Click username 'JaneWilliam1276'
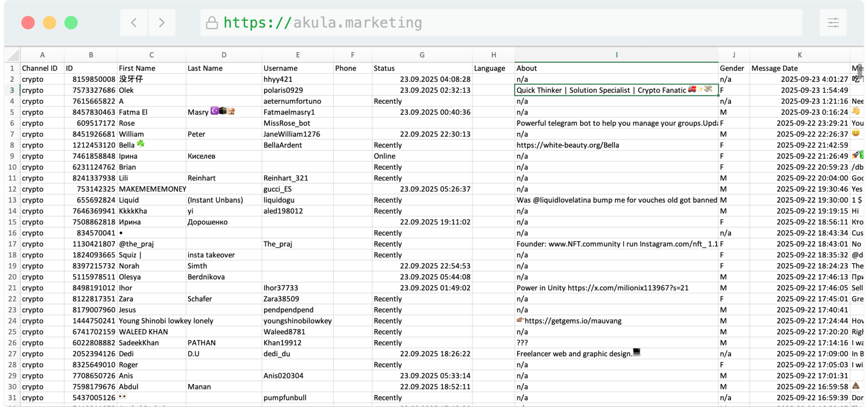 coord(297,134)
